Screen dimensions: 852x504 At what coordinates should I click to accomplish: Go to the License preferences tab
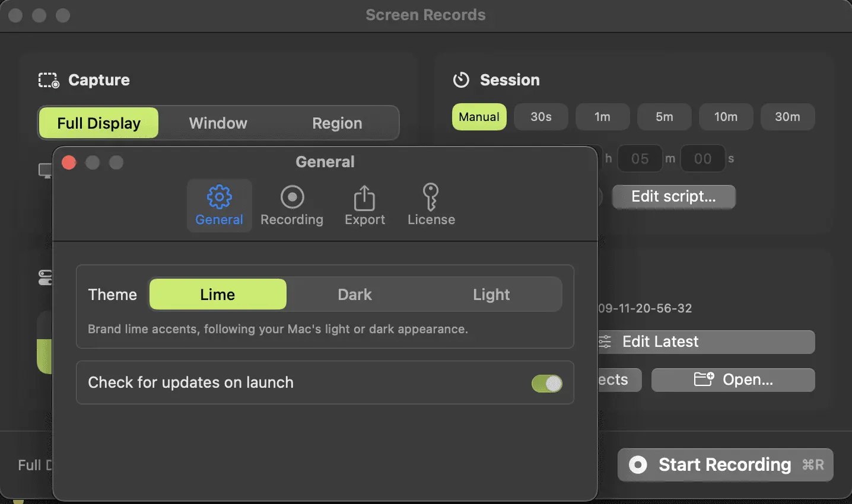point(431,206)
